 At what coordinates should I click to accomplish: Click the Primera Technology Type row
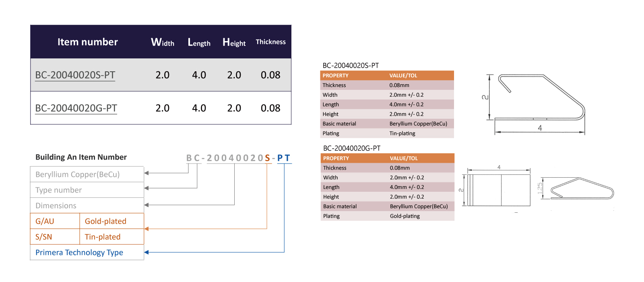87,252
